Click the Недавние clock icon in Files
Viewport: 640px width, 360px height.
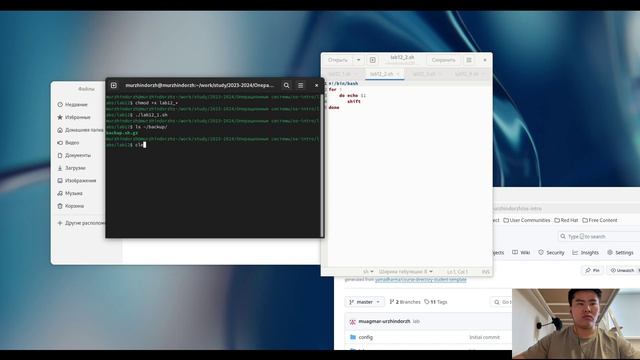tap(60, 104)
